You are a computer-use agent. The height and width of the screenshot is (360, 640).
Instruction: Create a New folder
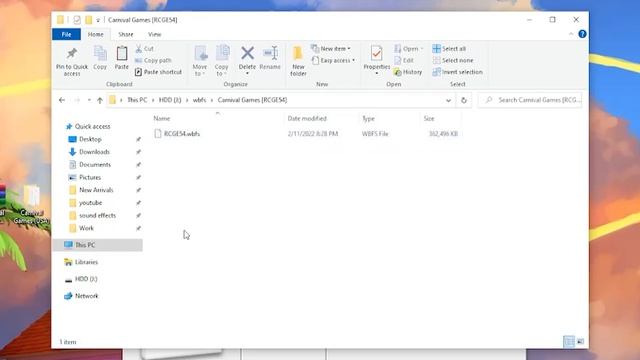tap(298, 61)
